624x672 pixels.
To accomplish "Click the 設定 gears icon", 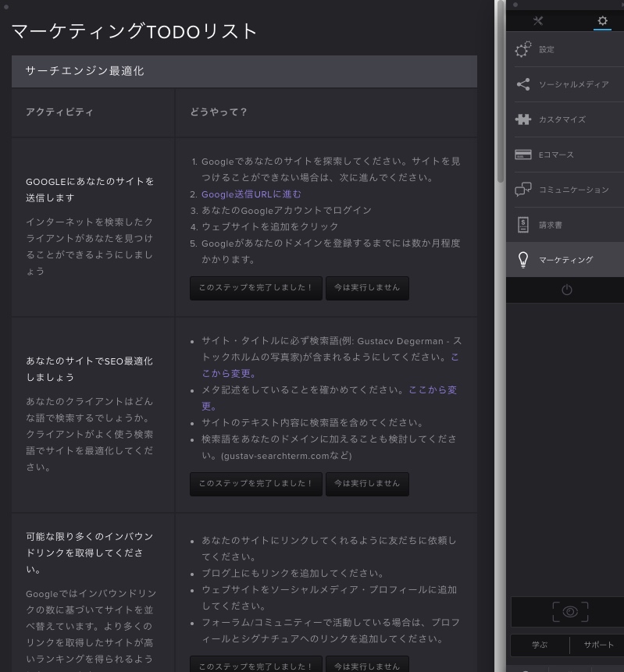I will coord(523,49).
